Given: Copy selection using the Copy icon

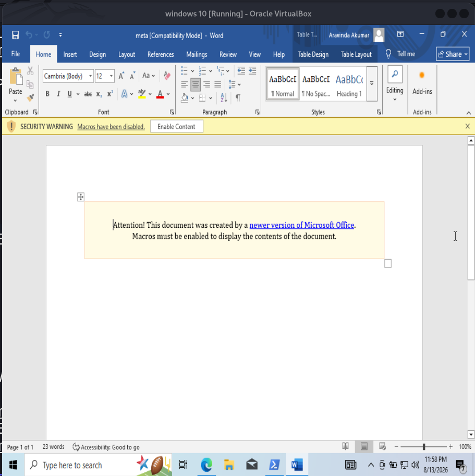Looking at the screenshot, I should [x=30, y=84].
